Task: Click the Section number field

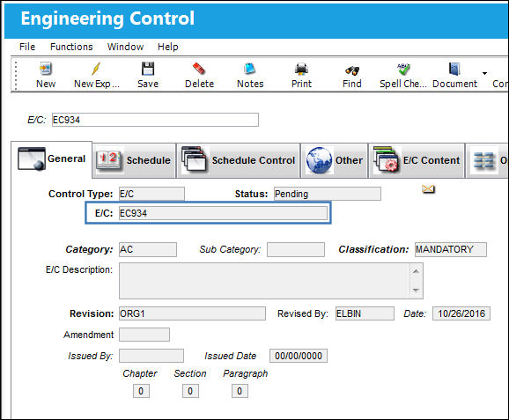Action: coord(190,391)
